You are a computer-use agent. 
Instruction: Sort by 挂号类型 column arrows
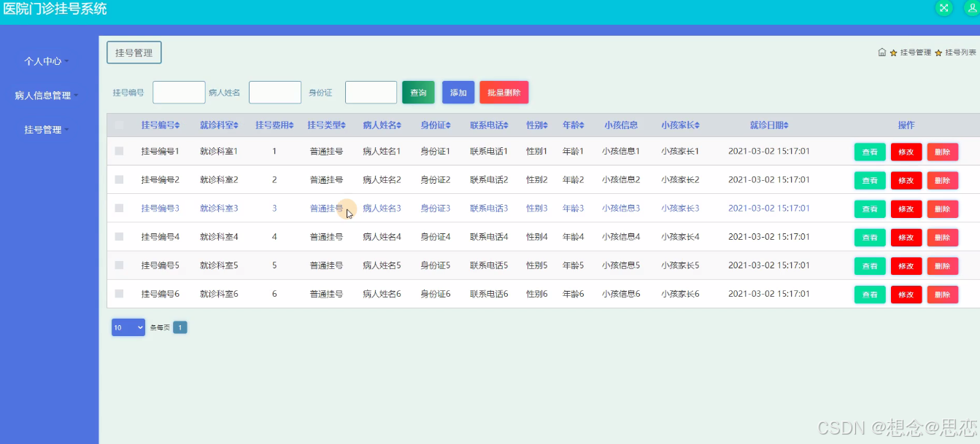click(344, 125)
